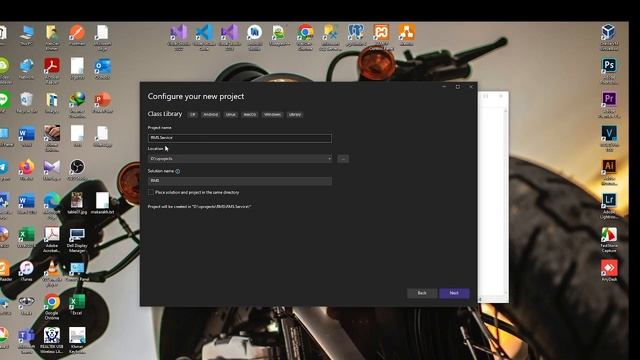Open the PowerPoint desktop icon
This screenshot has width=640, height=360.
coord(102,102)
